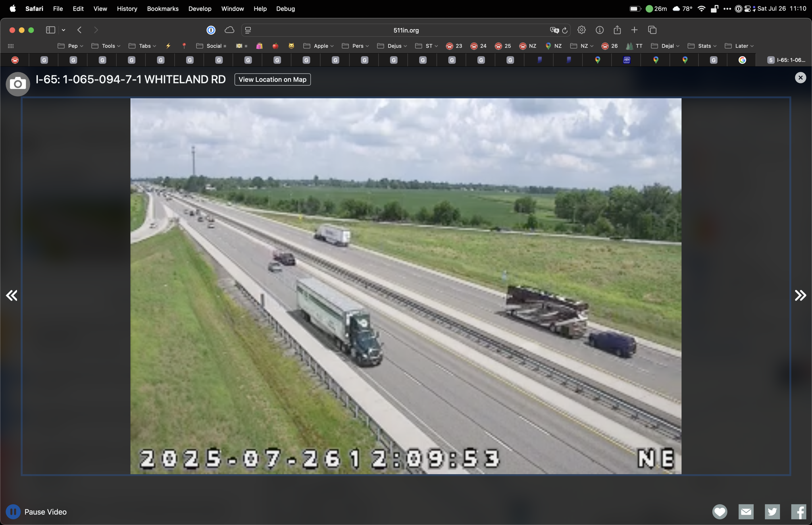The width and height of the screenshot is (812, 525).
Task: Open the Share sheet in Safari
Action: pos(617,30)
